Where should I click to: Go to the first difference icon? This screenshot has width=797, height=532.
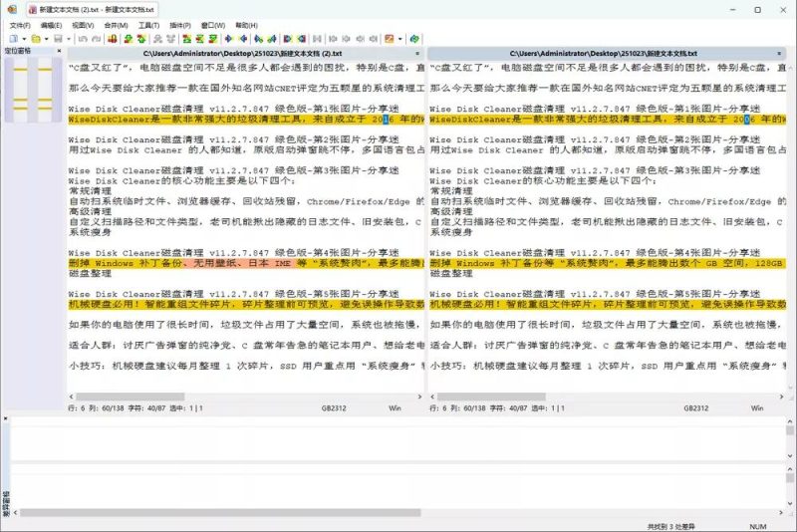(186, 39)
